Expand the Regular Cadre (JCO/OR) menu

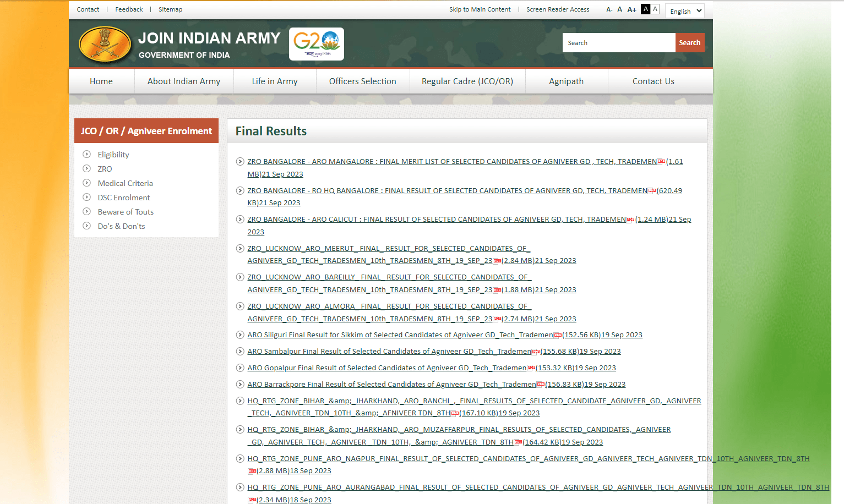point(467,81)
